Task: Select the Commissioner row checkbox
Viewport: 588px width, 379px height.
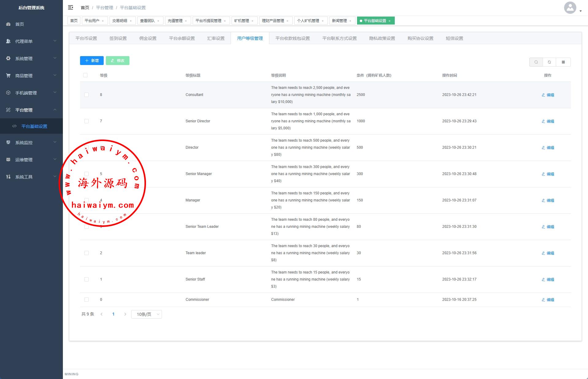Action: (86, 300)
